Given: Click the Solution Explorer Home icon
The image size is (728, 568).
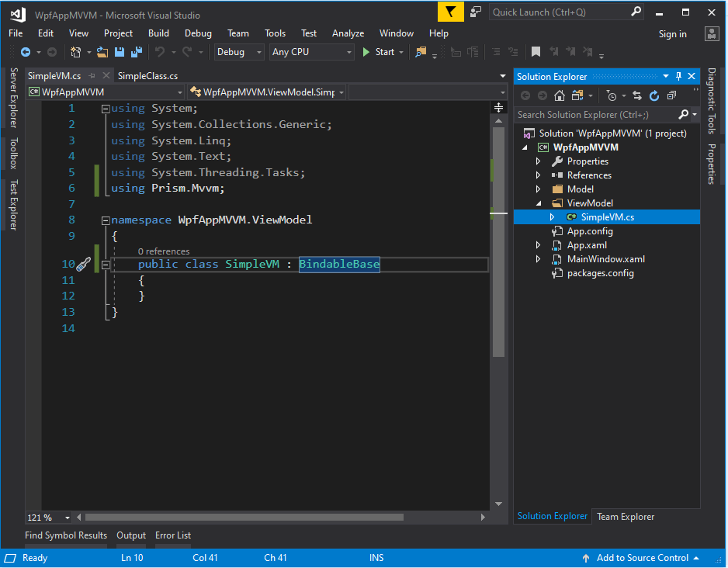Looking at the screenshot, I should click(560, 95).
